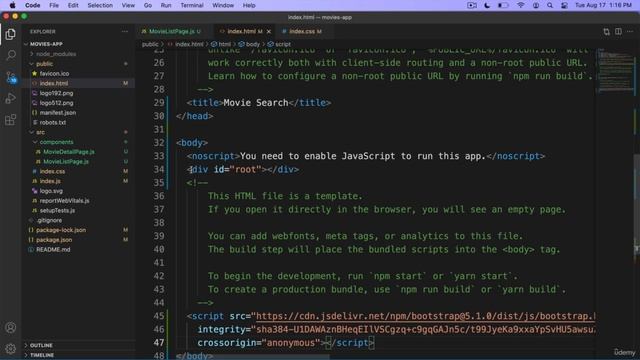Click the screen recording menu bar icon
The height and width of the screenshot is (360, 640).
471,5
